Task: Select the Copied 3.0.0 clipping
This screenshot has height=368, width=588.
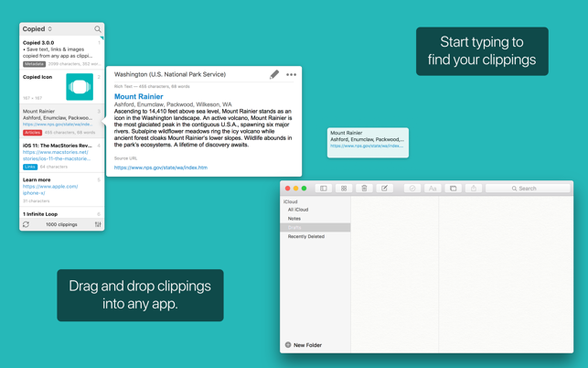Action: tap(62, 52)
